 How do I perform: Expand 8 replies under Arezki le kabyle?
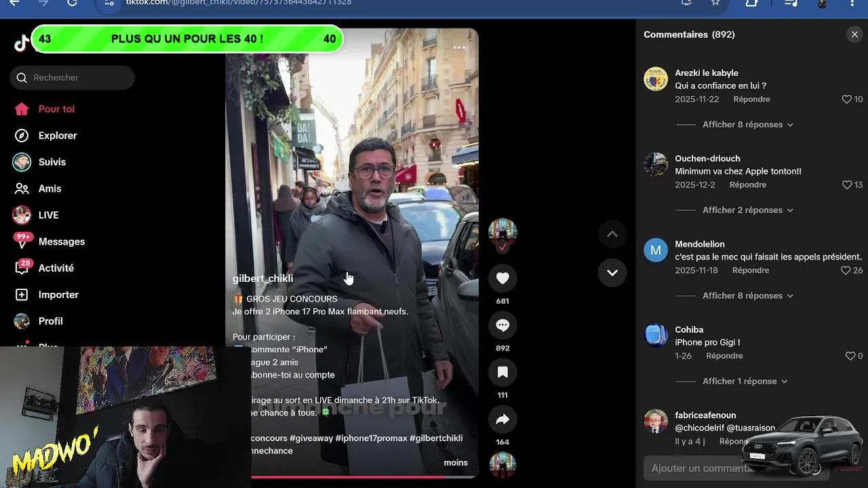tap(747, 125)
